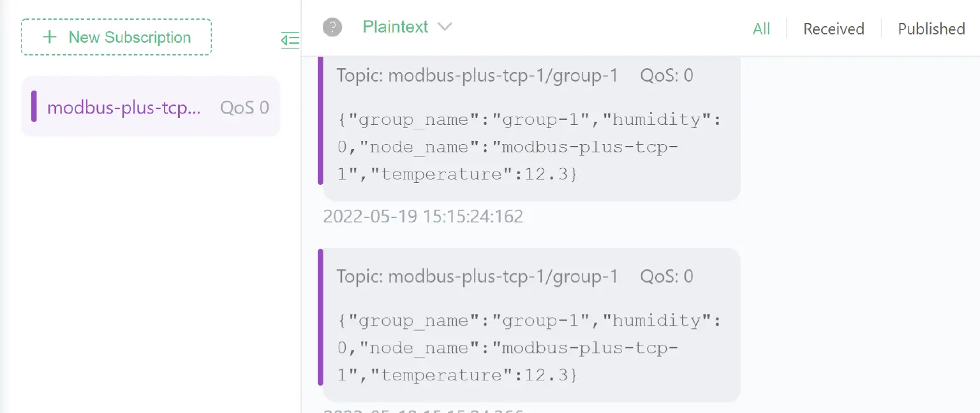The width and height of the screenshot is (980, 413).
Task: Click the first message's JSON payload
Action: (528, 147)
